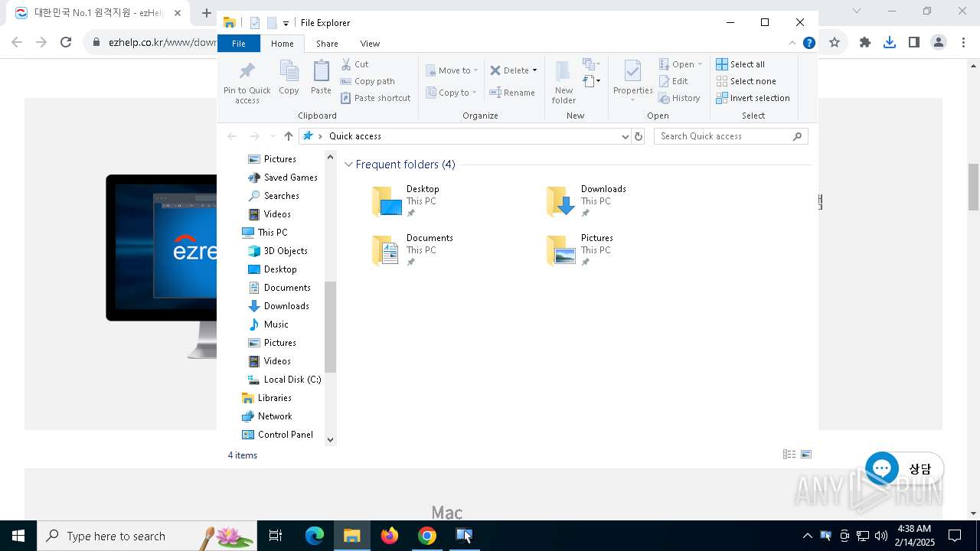Screen dimensions: 980x551
Task: Open Chrome Downloads icon
Action: tap(890, 43)
